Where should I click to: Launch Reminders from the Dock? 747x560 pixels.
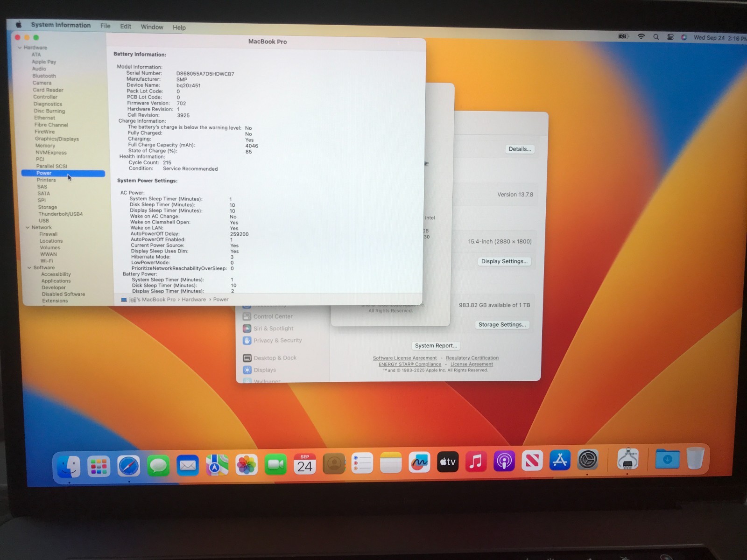click(x=362, y=463)
